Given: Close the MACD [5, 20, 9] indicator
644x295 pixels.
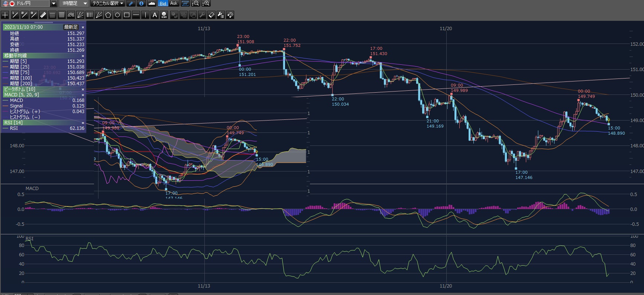Looking at the screenshot, I should tap(83, 95).
